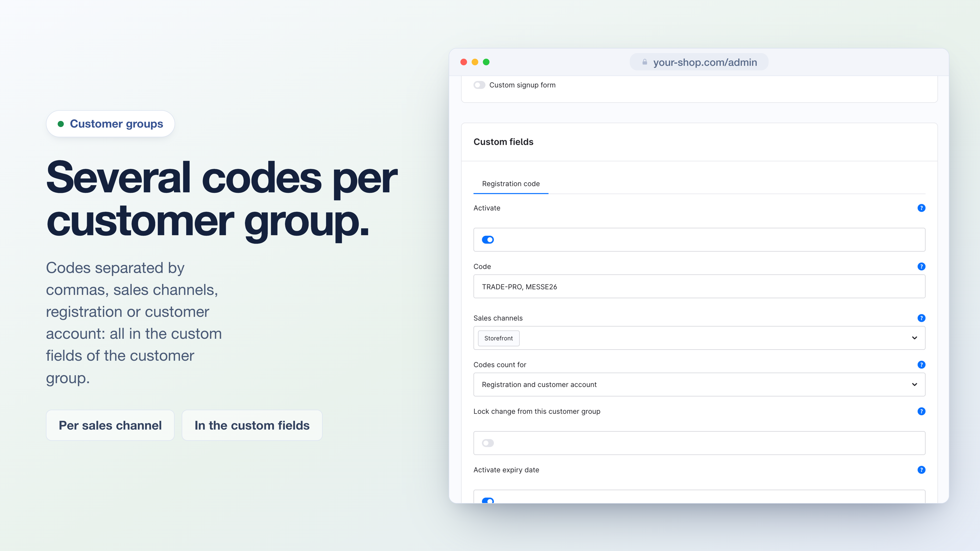
Task: Toggle the Custom signup form switch
Action: pyautogui.click(x=479, y=85)
